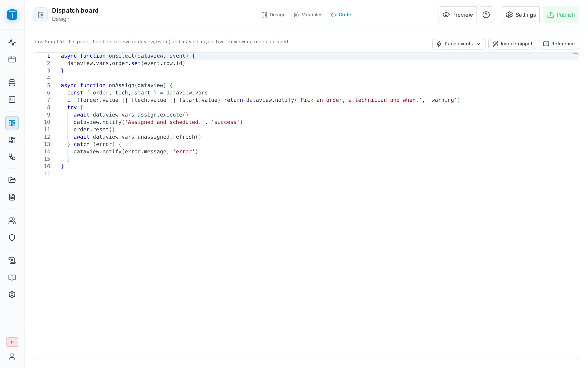
Task: Open the shield security icon in sidebar
Action: [x=12, y=237]
